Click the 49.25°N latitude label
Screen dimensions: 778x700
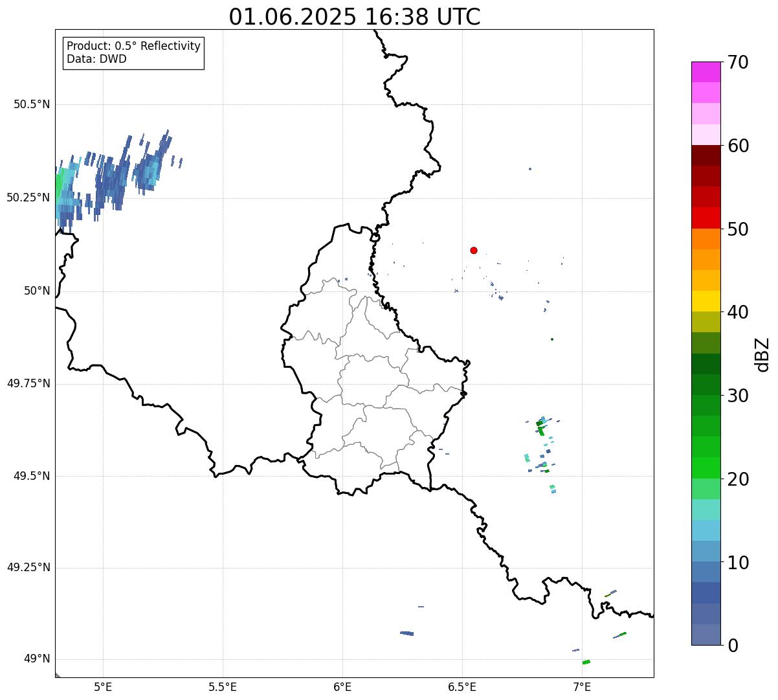click(28, 567)
